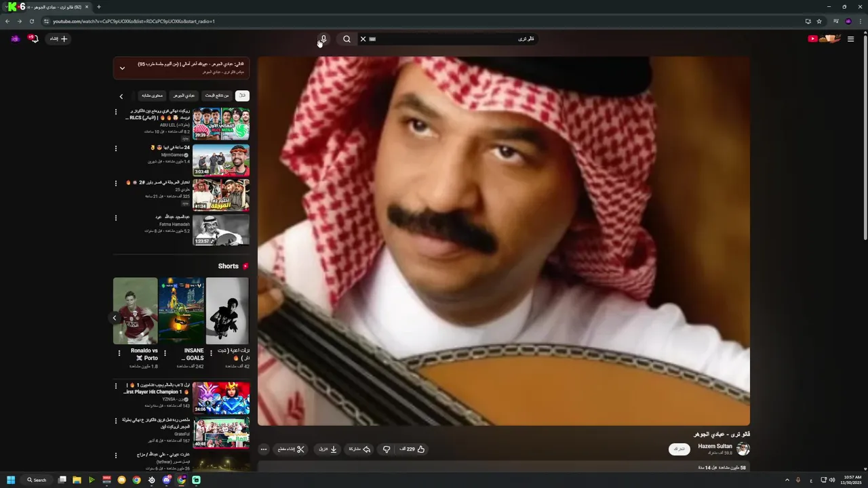Open the 'Ronaldo vs Porto' short

coord(135,310)
